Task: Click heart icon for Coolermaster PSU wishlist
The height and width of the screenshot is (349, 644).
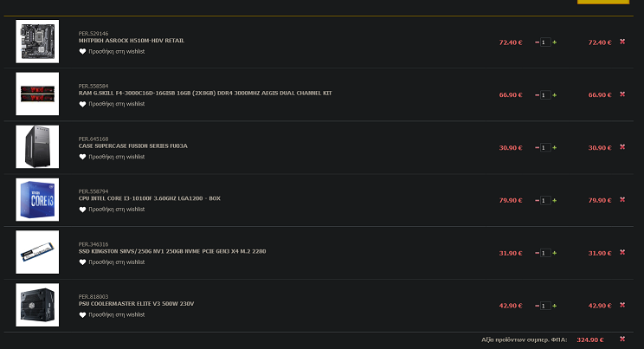Action: 82,314
